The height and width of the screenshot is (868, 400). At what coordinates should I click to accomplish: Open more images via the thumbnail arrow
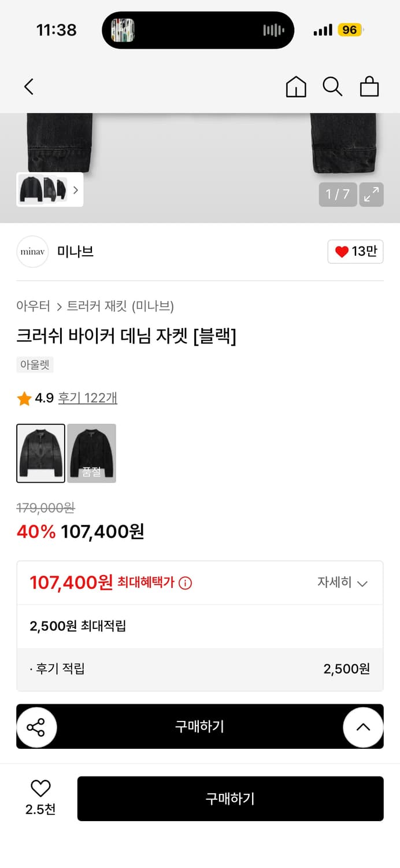(76, 190)
